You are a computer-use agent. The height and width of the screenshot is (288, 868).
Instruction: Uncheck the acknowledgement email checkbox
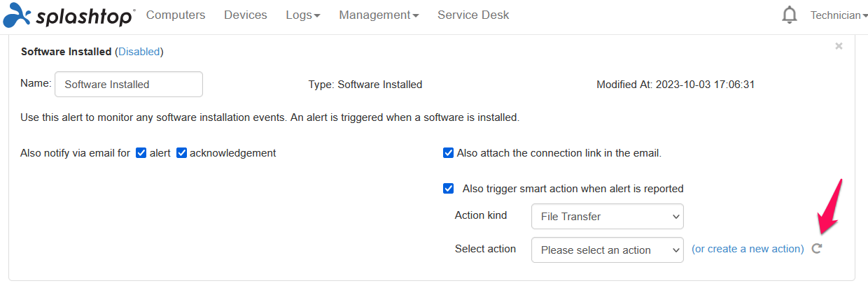181,153
